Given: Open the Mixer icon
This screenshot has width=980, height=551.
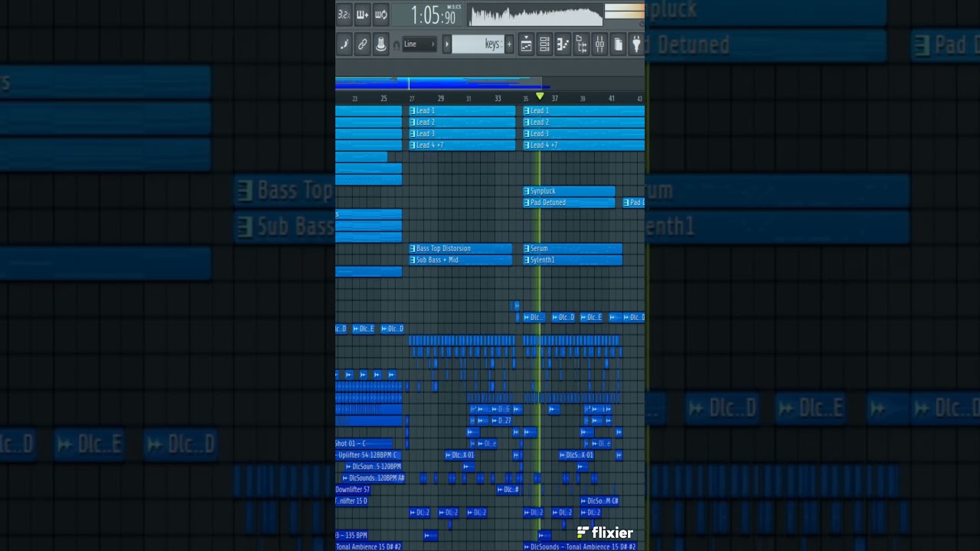Looking at the screenshot, I should [599, 44].
